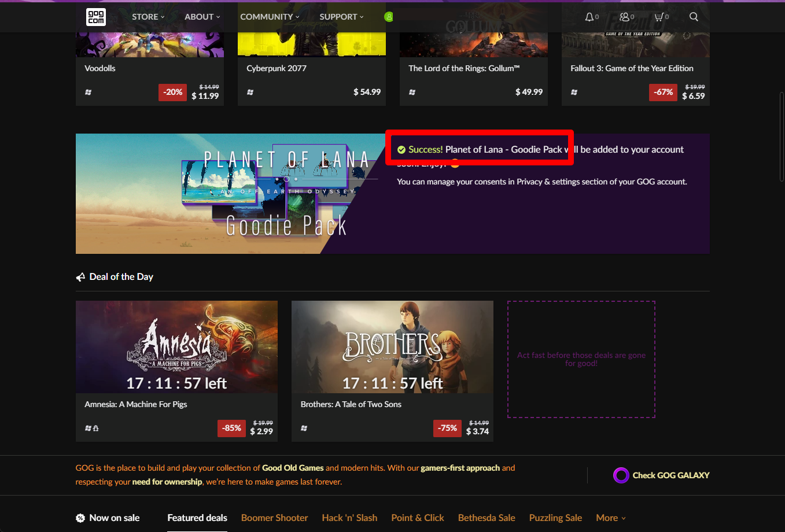Open the Voodolls game title
The width and height of the screenshot is (785, 532).
point(100,68)
